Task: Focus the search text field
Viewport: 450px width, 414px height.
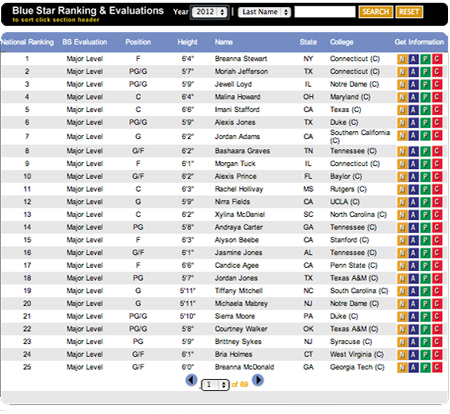Action: tap(325, 12)
